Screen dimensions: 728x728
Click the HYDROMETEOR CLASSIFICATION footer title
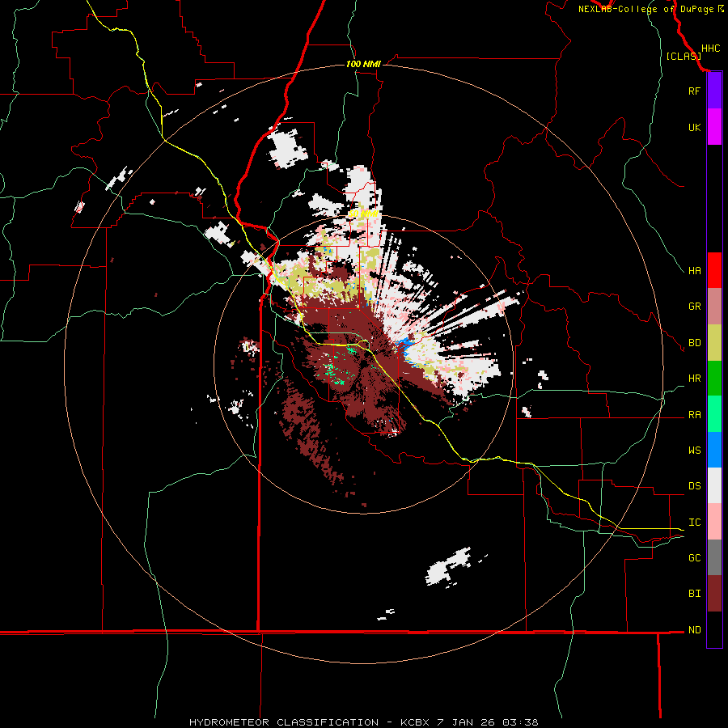pos(284,722)
